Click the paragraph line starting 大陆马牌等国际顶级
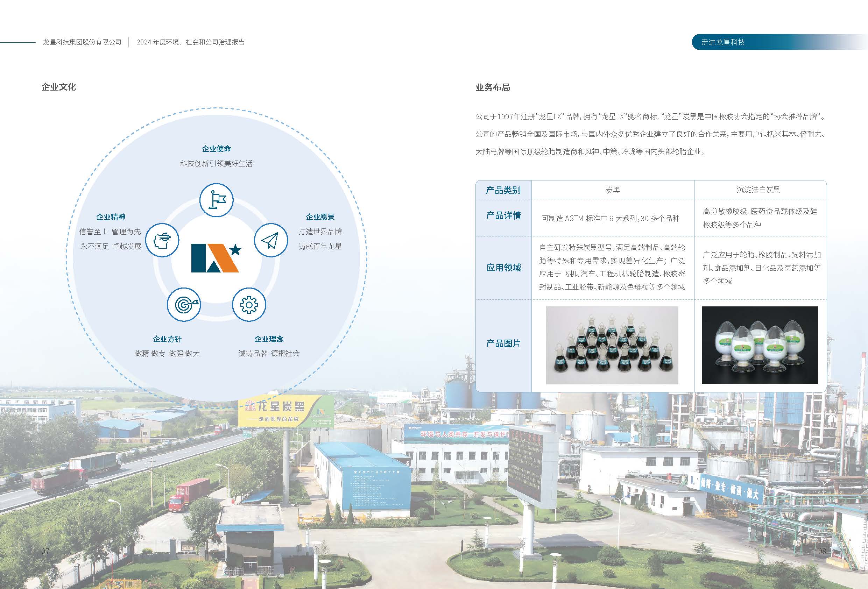 (x=591, y=152)
